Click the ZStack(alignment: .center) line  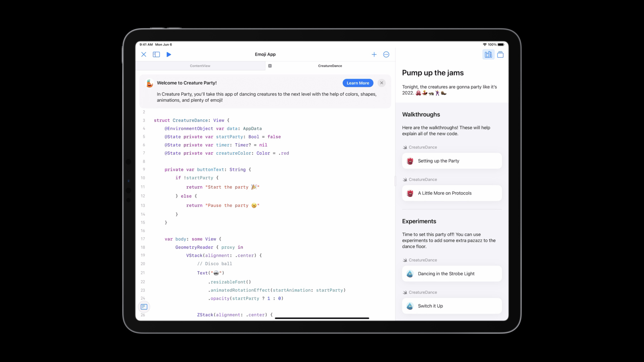[x=235, y=315]
